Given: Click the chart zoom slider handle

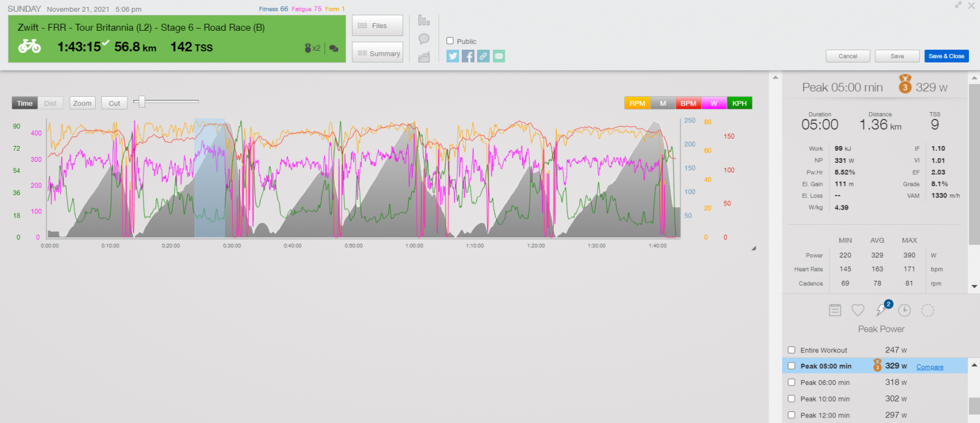Looking at the screenshot, I should click(x=141, y=102).
